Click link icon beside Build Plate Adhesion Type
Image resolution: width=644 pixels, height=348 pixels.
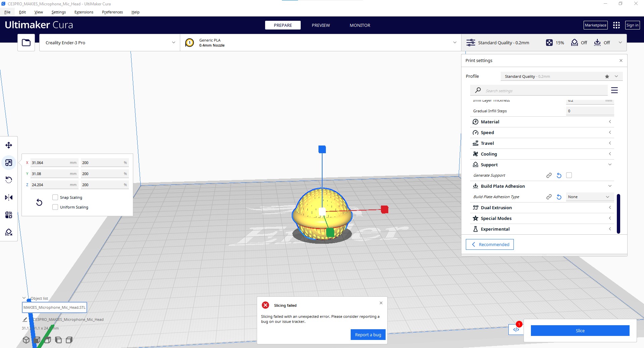coord(549,197)
